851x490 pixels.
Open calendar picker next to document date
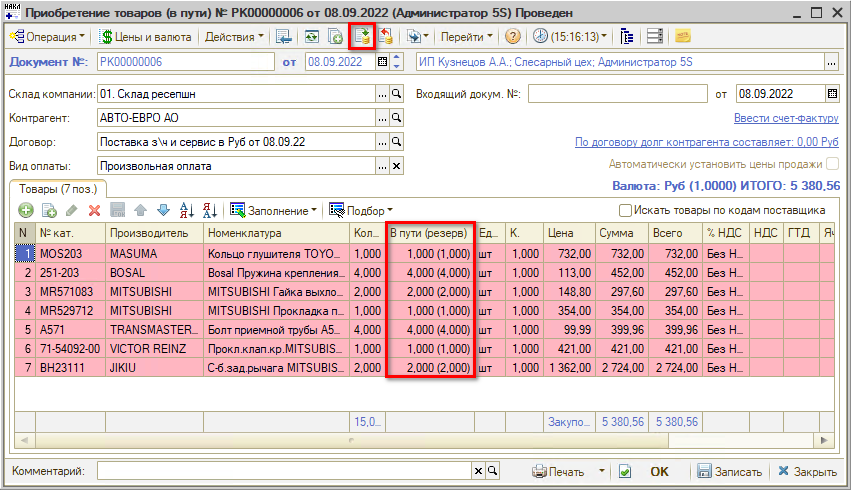(x=383, y=62)
